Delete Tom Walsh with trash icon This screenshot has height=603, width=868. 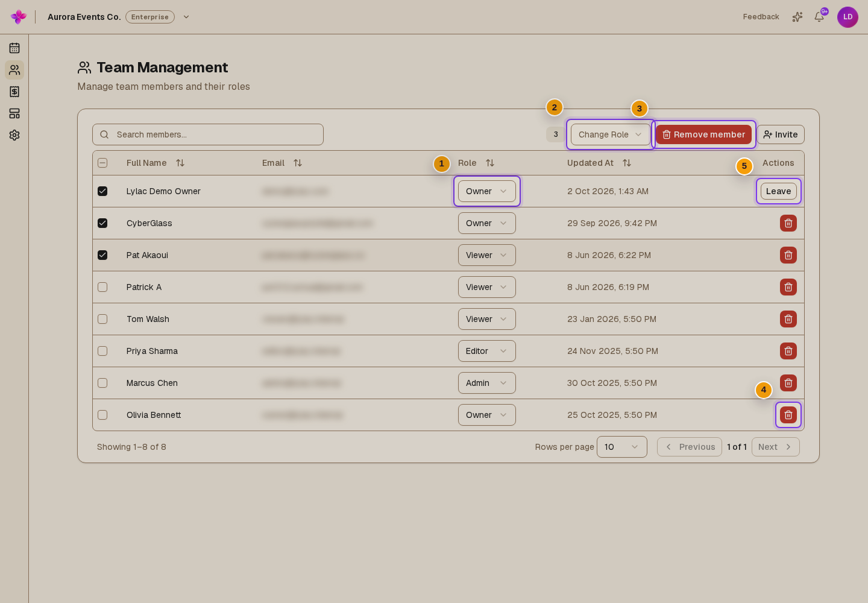tap(788, 319)
